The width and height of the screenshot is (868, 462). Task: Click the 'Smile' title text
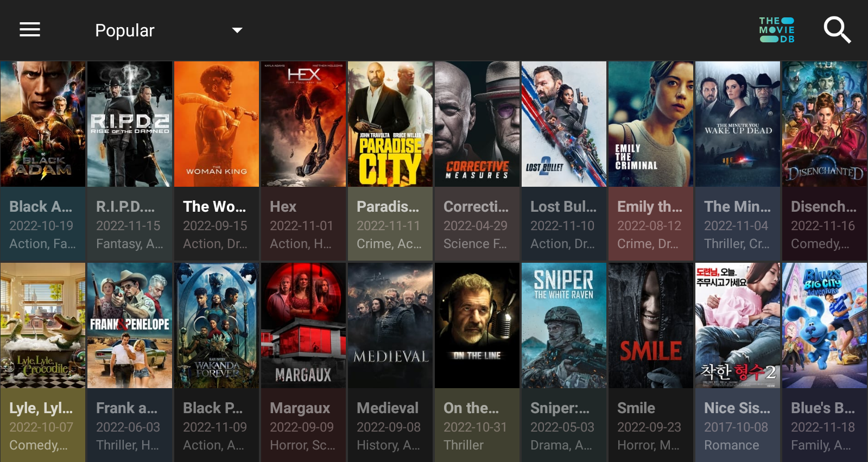pyautogui.click(x=636, y=408)
